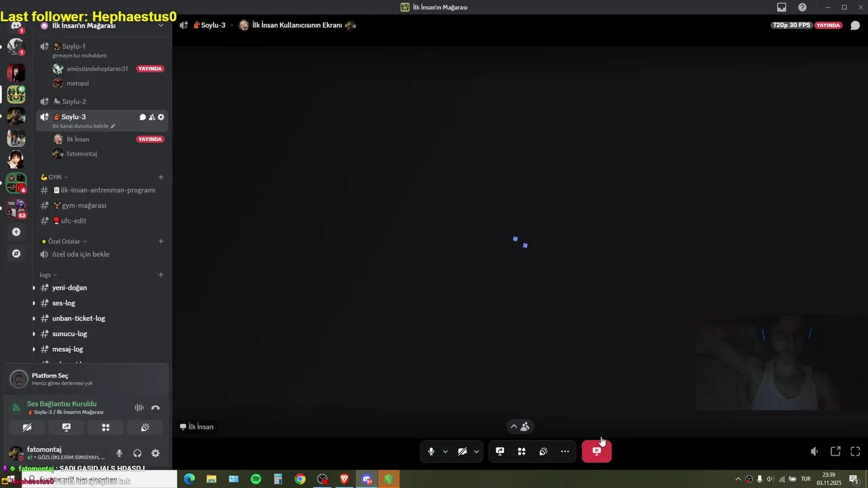Open soundboard in the call control bar

[x=543, y=451]
